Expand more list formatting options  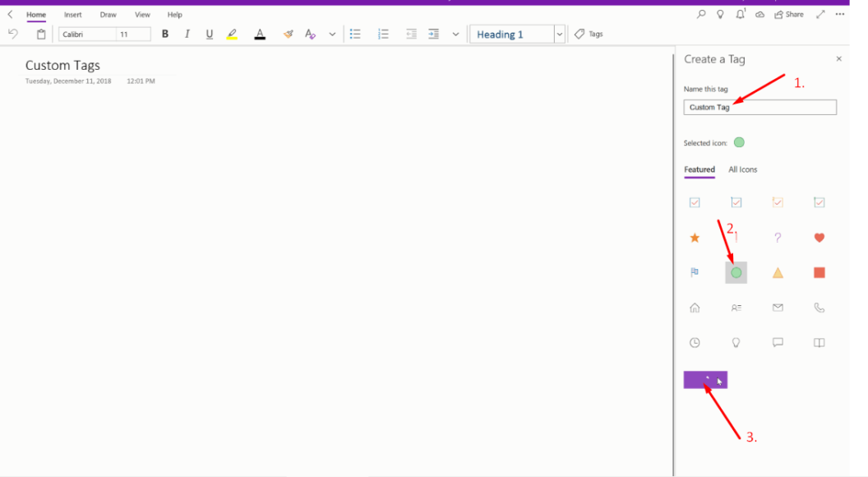coord(456,34)
